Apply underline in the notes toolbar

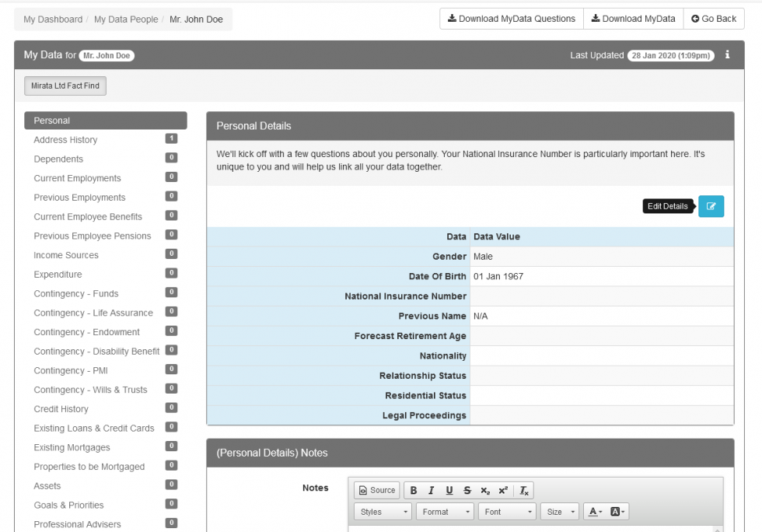tap(449, 490)
